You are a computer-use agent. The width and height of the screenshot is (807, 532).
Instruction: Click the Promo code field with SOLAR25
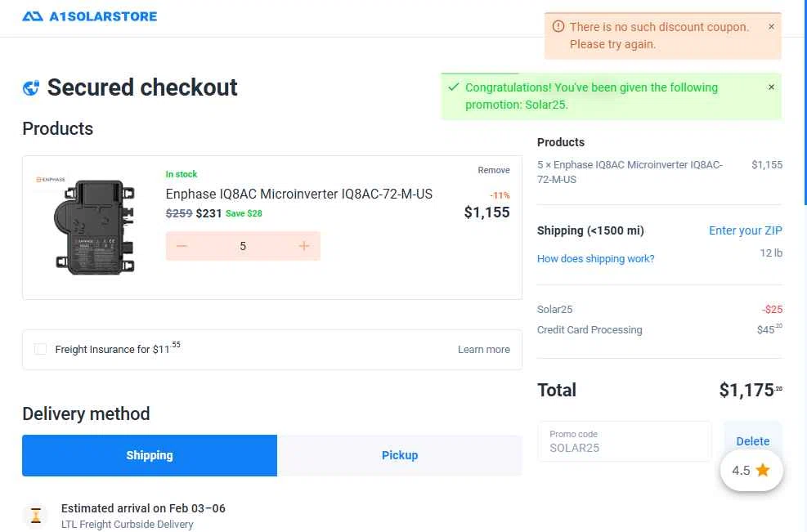[x=625, y=441]
